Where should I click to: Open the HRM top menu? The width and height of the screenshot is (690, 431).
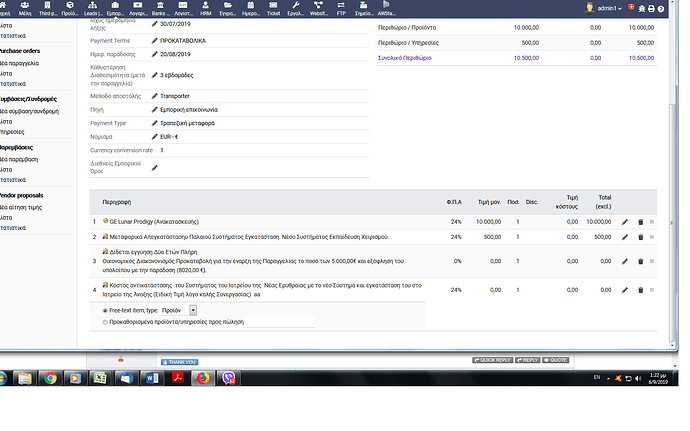(206, 8)
